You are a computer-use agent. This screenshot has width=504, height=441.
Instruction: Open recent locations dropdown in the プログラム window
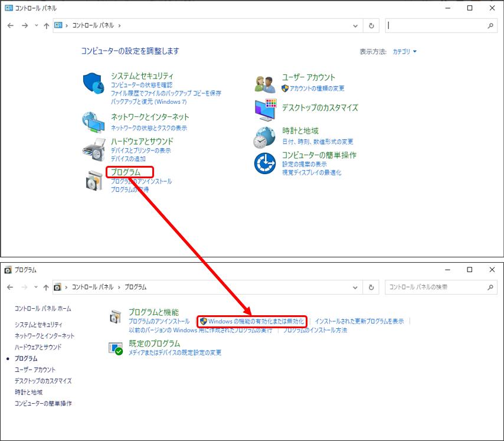pyautogui.click(x=36, y=287)
